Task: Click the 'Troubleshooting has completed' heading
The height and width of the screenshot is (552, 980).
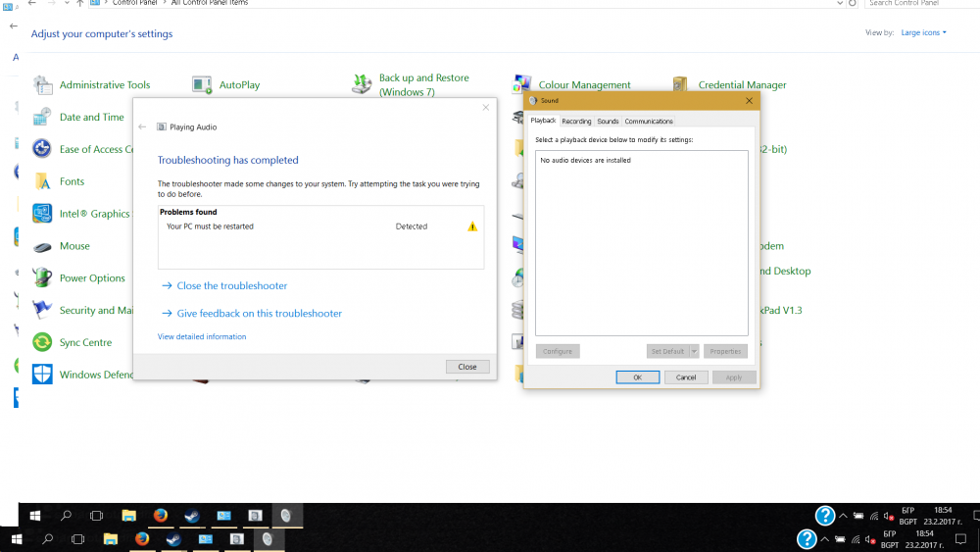Action: [x=228, y=160]
